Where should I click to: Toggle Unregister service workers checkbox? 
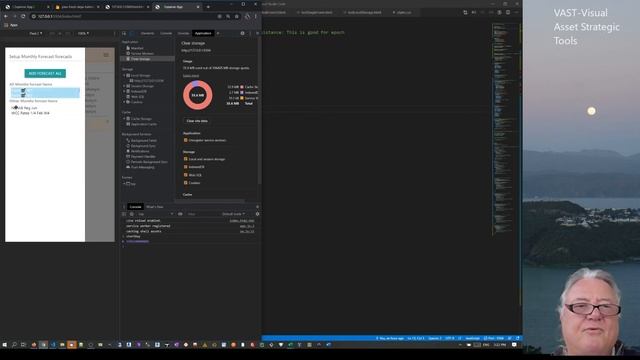[x=186, y=140]
